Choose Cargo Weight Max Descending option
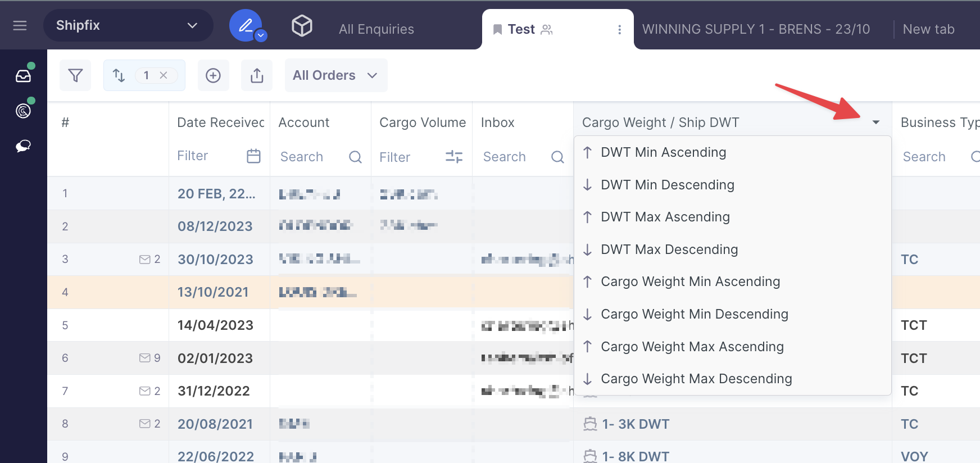 (x=696, y=379)
